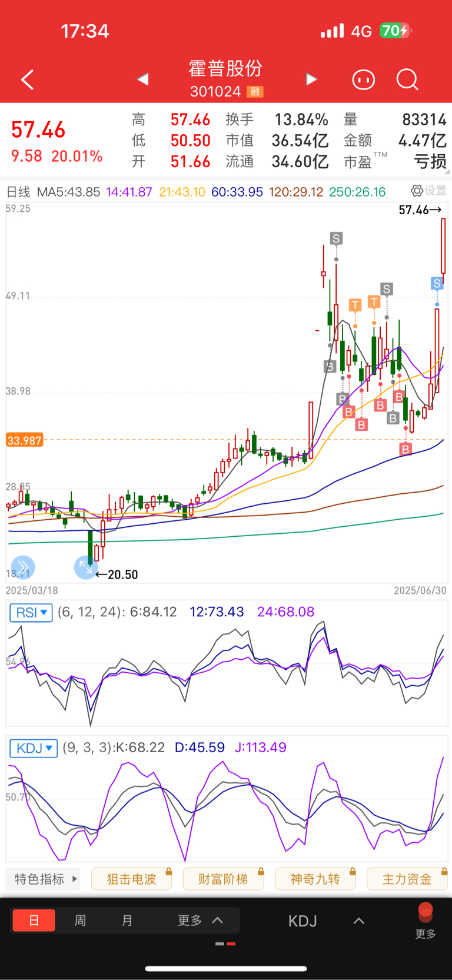The image size is (452, 980).
Task: Tap the 20.50 low price annotation
Action: [x=117, y=574]
